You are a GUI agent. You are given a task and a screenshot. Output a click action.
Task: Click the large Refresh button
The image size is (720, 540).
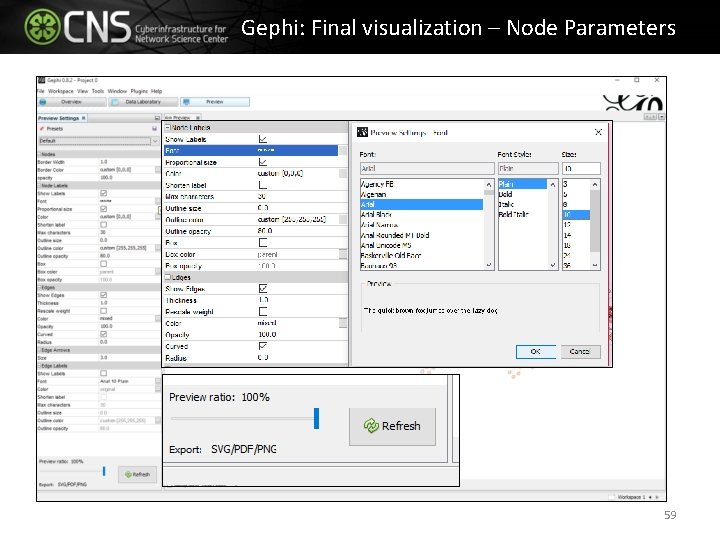(392, 426)
